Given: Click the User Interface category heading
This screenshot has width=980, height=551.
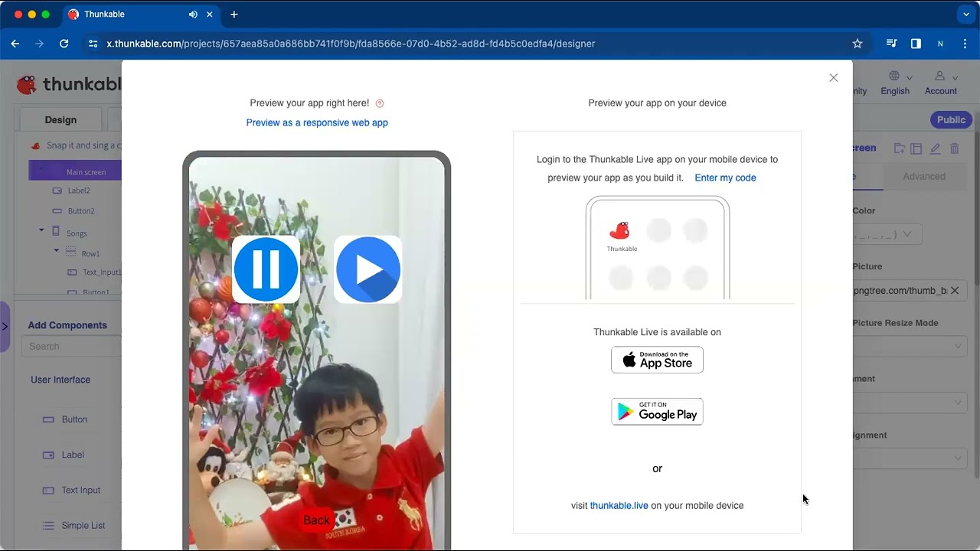Looking at the screenshot, I should point(60,380).
